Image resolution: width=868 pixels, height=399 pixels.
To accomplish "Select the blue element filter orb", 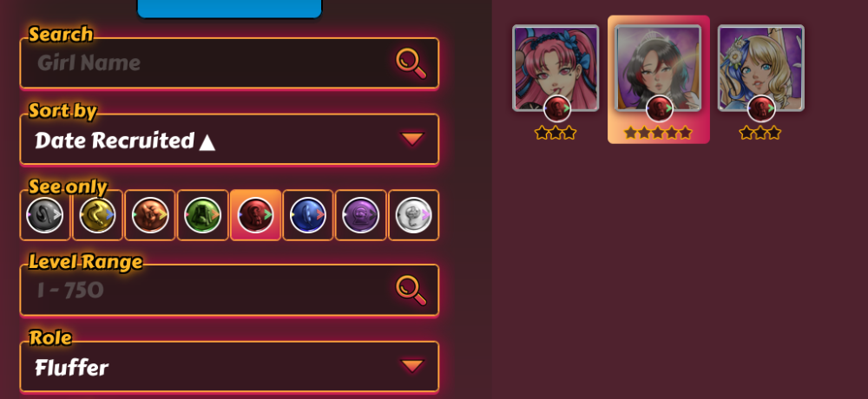I will click(x=308, y=215).
